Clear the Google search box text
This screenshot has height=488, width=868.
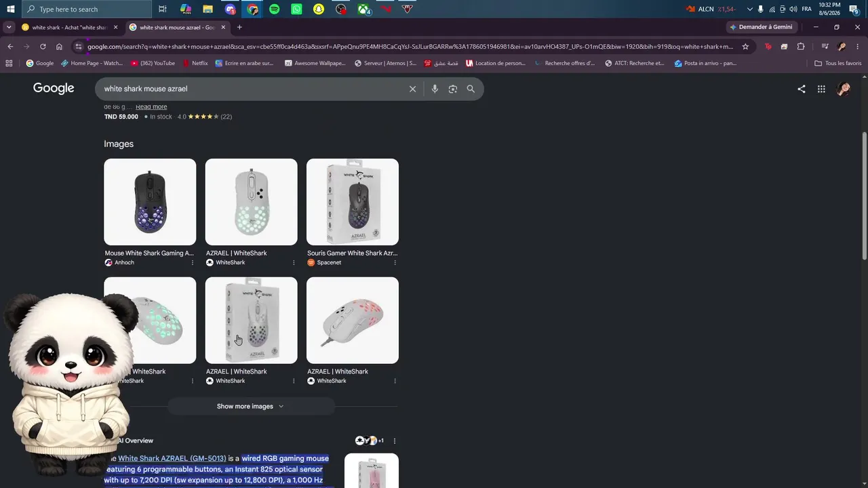(x=412, y=89)
